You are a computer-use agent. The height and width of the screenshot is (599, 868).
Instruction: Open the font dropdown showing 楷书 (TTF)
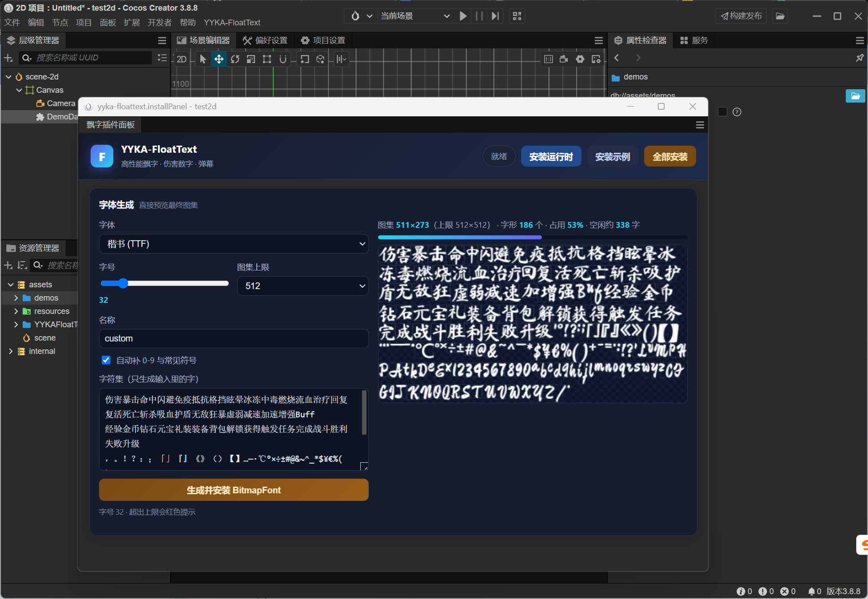click(234, 244)
